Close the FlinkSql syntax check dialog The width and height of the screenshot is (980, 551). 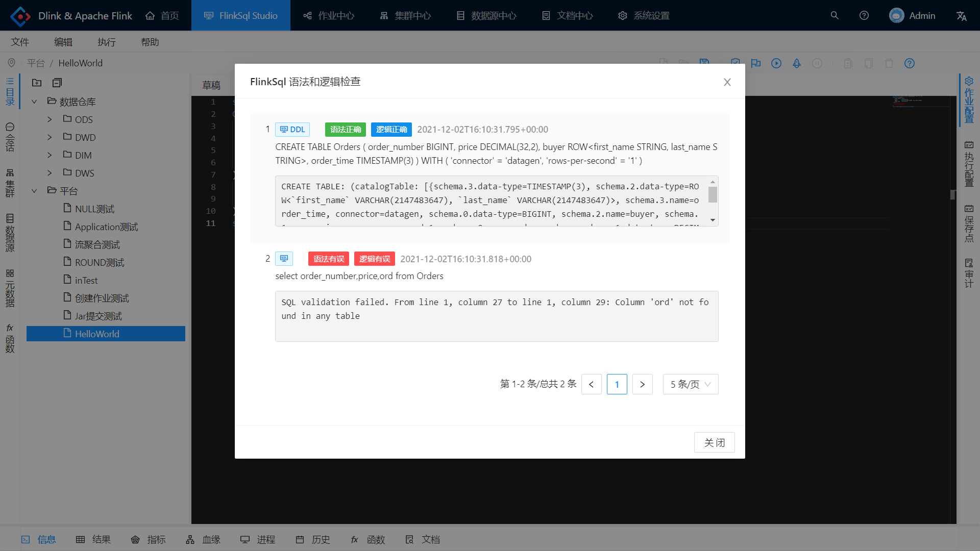pyautogui.click(x=727, y=82)
